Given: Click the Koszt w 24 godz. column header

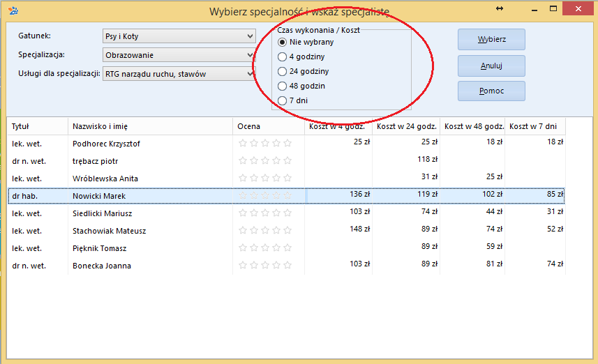Looking at the screenshot, I should point(406,126).
